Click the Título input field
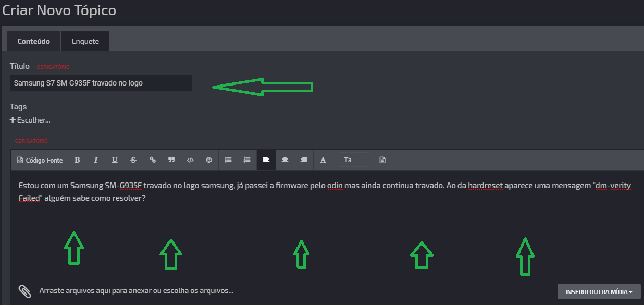 coord(101,83)
